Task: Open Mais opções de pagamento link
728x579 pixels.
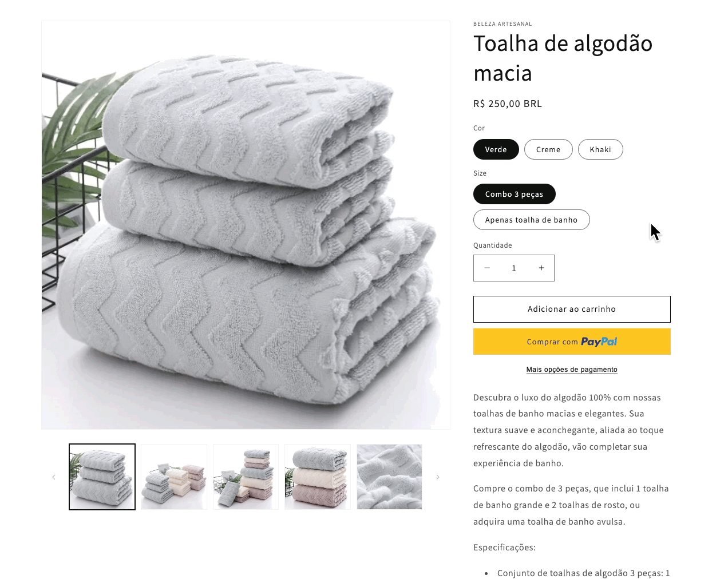Action: (x=572, y=370)
